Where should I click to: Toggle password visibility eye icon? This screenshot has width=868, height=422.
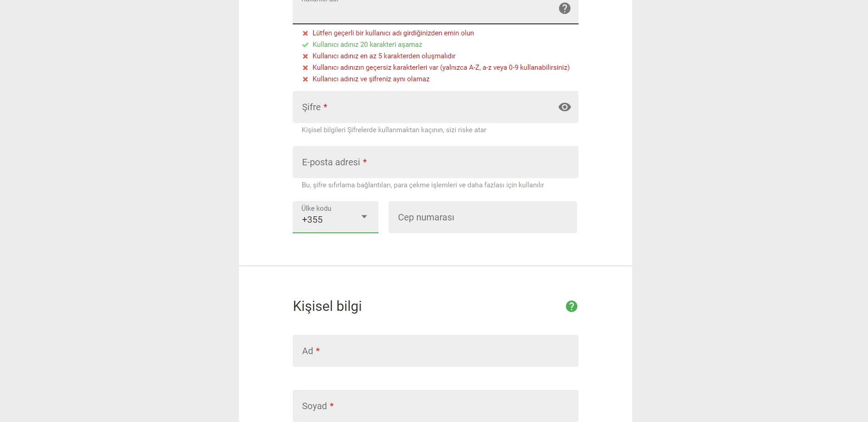click(x=564, y=107)
